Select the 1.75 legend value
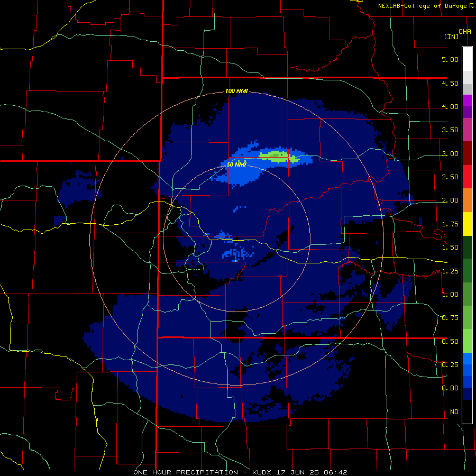The image size is (476, 476). [x=450, y=224]
